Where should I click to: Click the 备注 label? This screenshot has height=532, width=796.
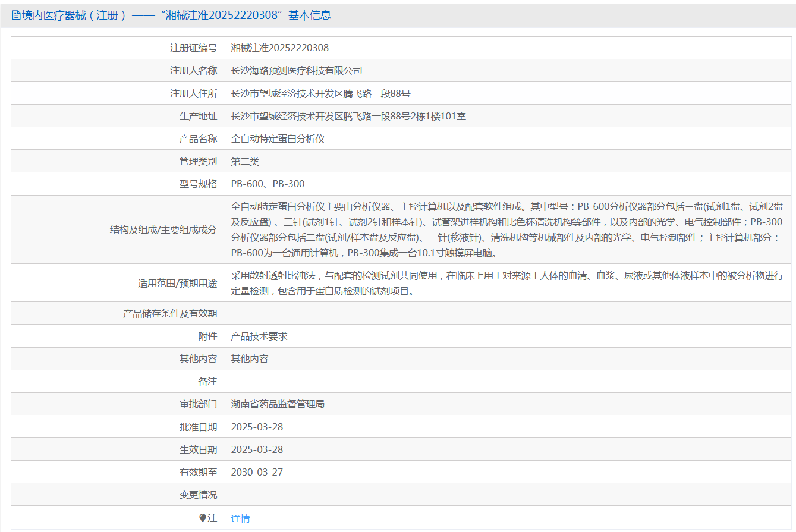pyautogui.click(x=207, y=382)
